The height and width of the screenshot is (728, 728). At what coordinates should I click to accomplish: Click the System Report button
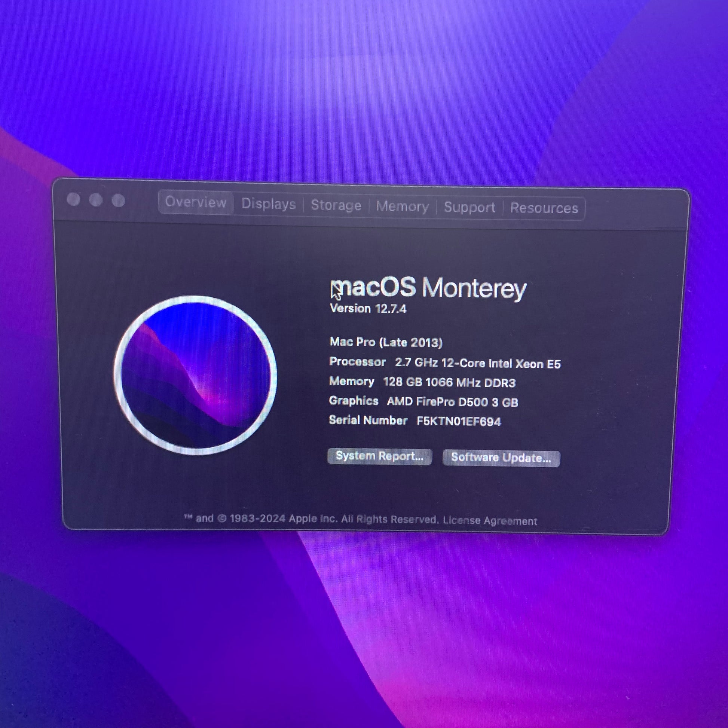(x=379, y=456)
